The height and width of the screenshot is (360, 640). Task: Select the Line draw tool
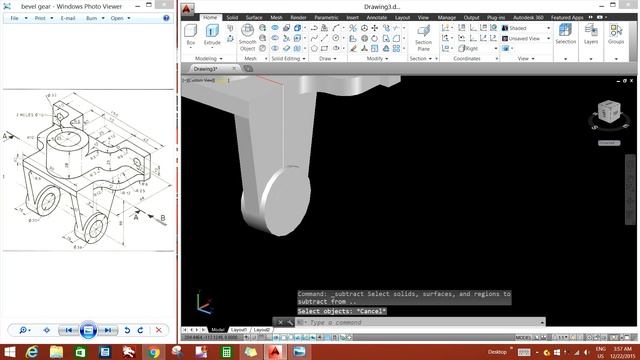tap(324, 38)
